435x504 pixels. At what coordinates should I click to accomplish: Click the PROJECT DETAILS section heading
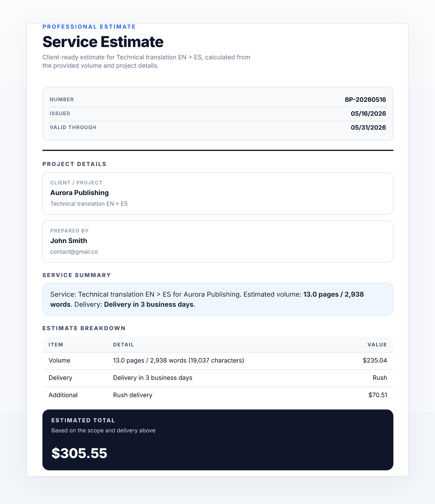pyautogui.click(x=74, y=164)
